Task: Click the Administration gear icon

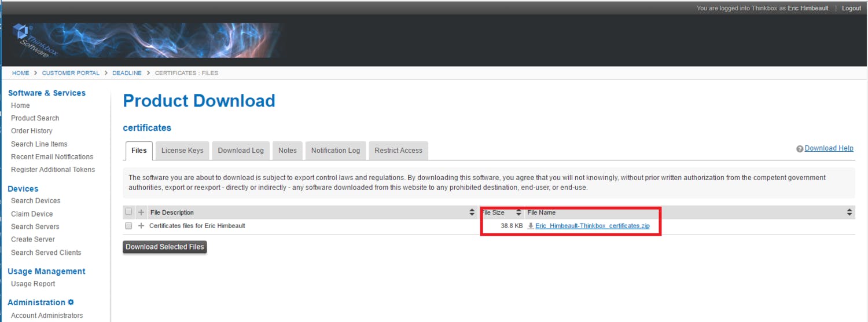Action: coord(71,302)
